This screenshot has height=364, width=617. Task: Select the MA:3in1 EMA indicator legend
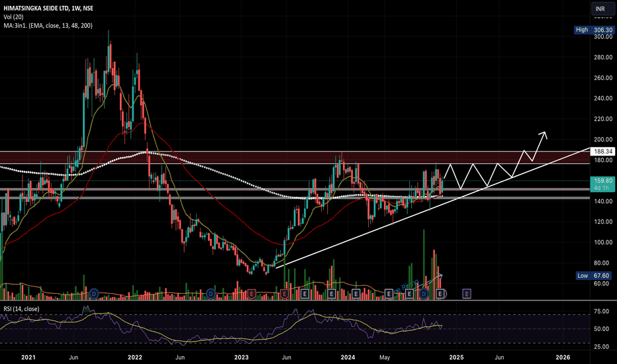pos(48,26)
